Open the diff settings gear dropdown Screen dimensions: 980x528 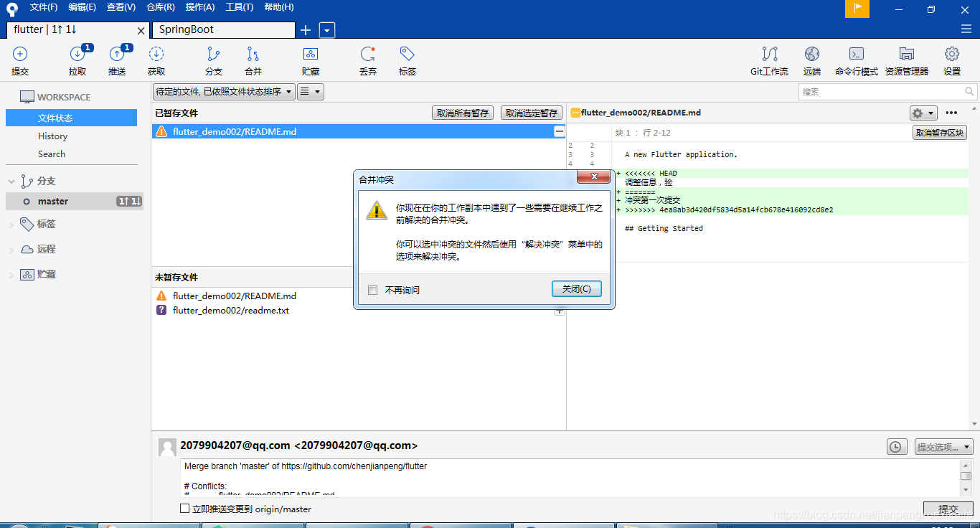(x=923, y=113)
